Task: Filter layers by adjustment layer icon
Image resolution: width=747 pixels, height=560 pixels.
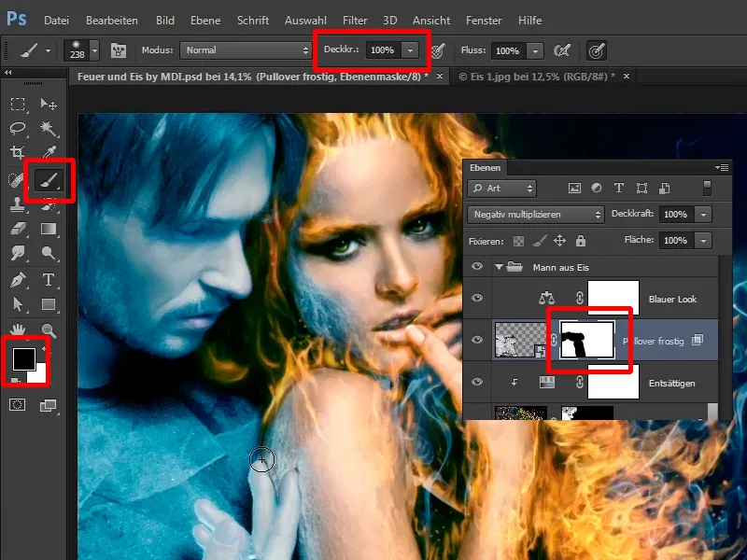Action: coord(597,189)
